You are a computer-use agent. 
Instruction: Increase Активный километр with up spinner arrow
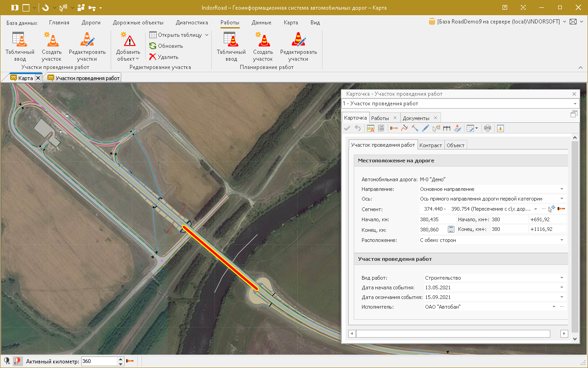coord(120,359)
